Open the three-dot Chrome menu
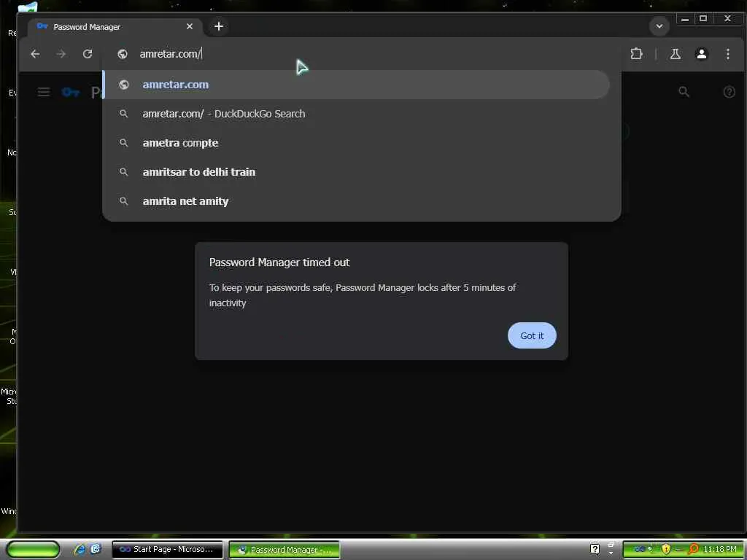747x560 pixels. point(727,54)
